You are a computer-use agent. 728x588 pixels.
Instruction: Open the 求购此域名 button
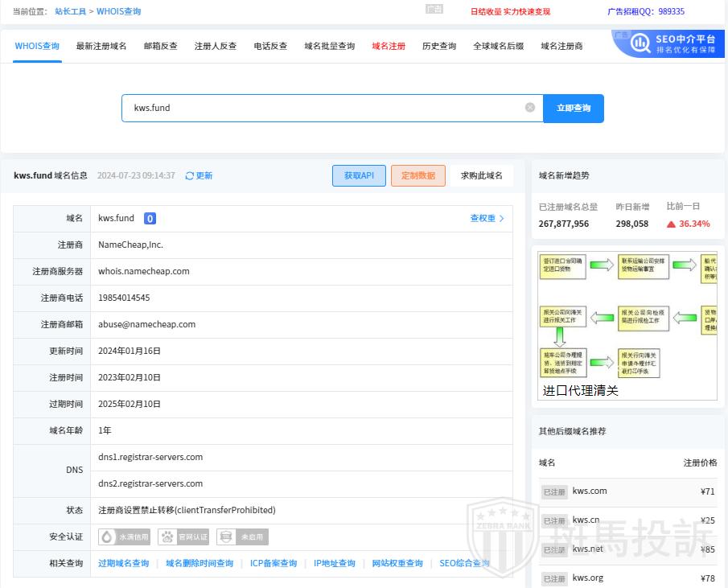pos(481,175)
